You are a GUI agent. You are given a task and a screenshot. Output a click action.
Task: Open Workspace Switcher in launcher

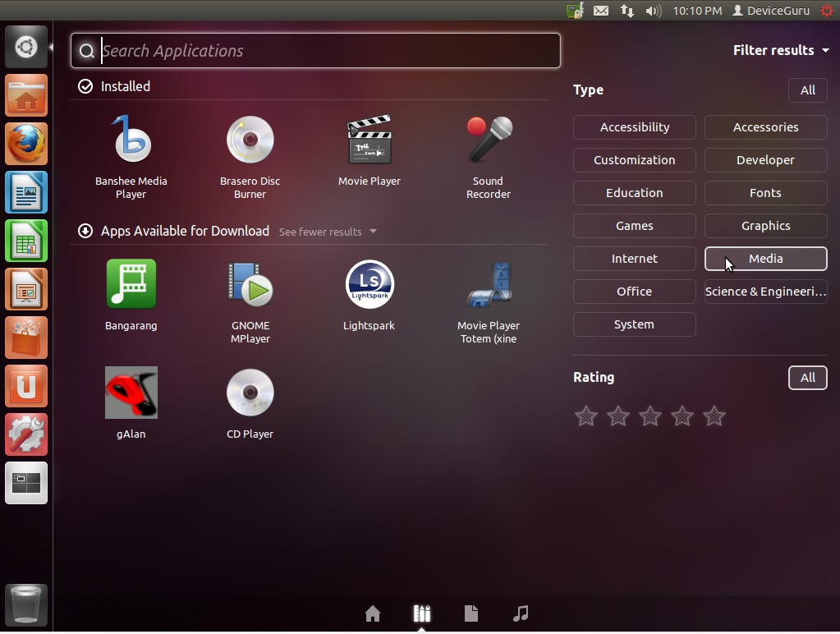point(26,483)
